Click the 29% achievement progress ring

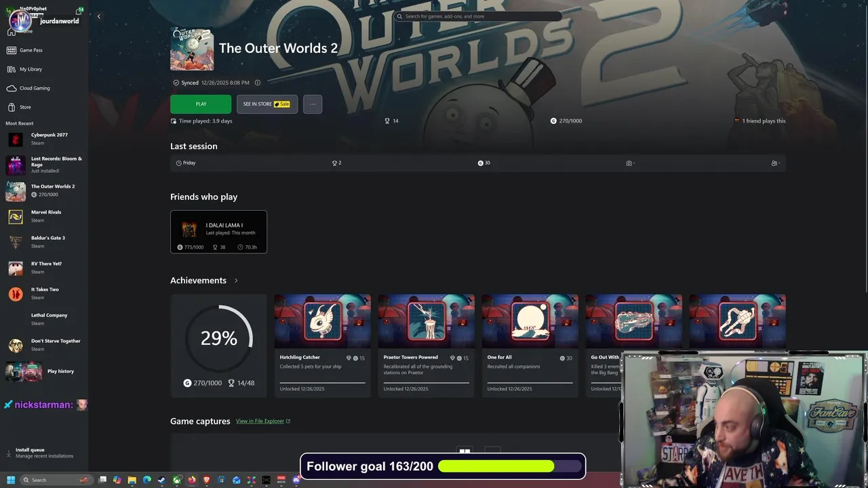pos(218,338)
